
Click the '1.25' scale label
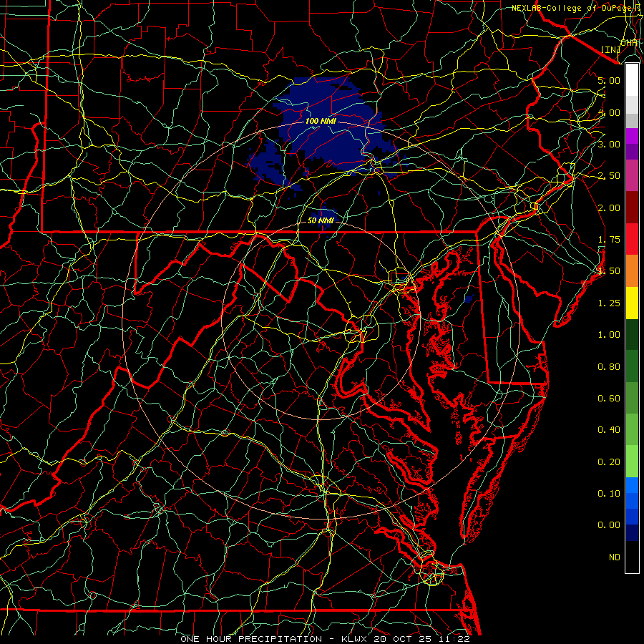pos(609,303)
